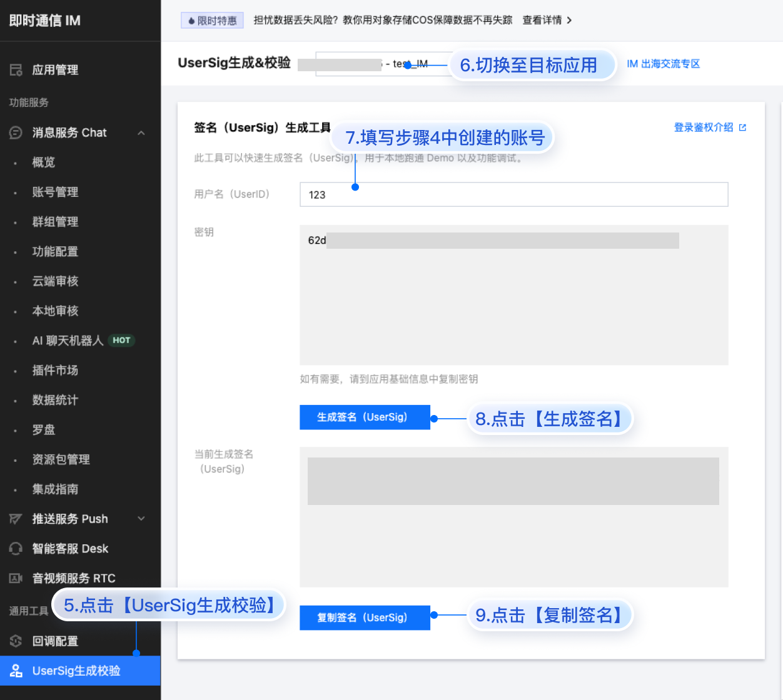Click the 生成签名 (UserSig) button

click(x=365, y=417)
